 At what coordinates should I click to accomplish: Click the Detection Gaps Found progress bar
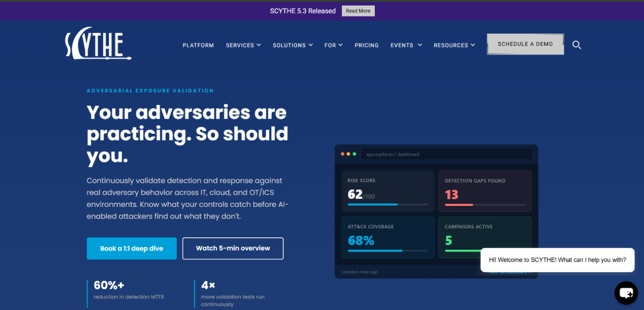click(x=485, y=205)
